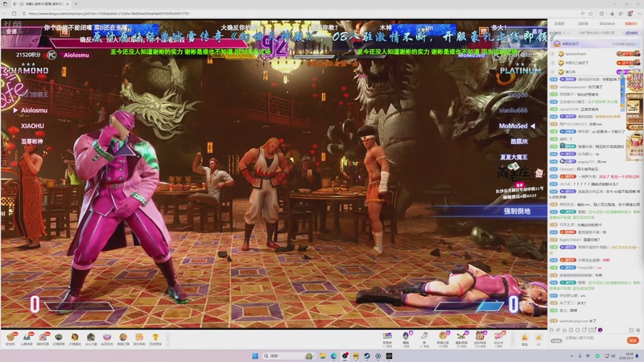Add page to favorites with star icon
The width and height of the screenshot is (644, 362).
pyautogui.click(x=591, y=14)
